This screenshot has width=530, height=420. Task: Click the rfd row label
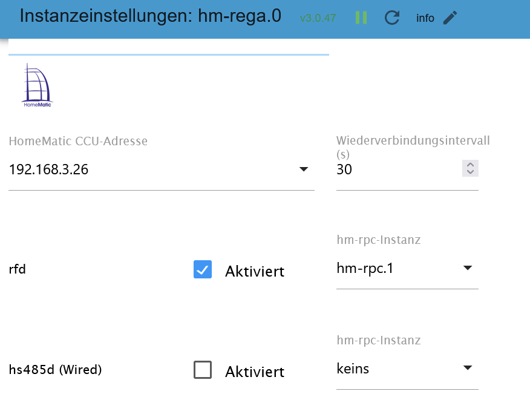(x=17, y=269)
